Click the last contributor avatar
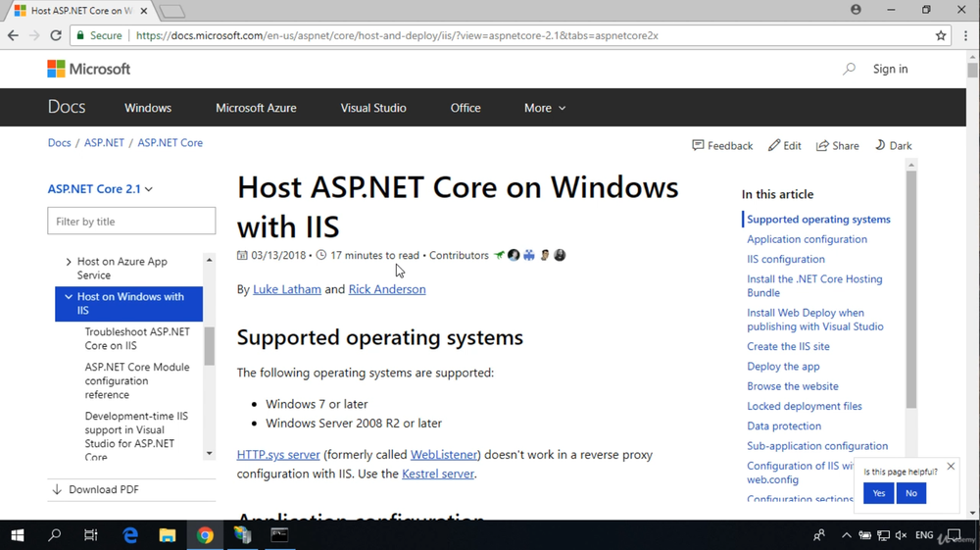This screenshot has height=550, width=980. coord(560,255)
